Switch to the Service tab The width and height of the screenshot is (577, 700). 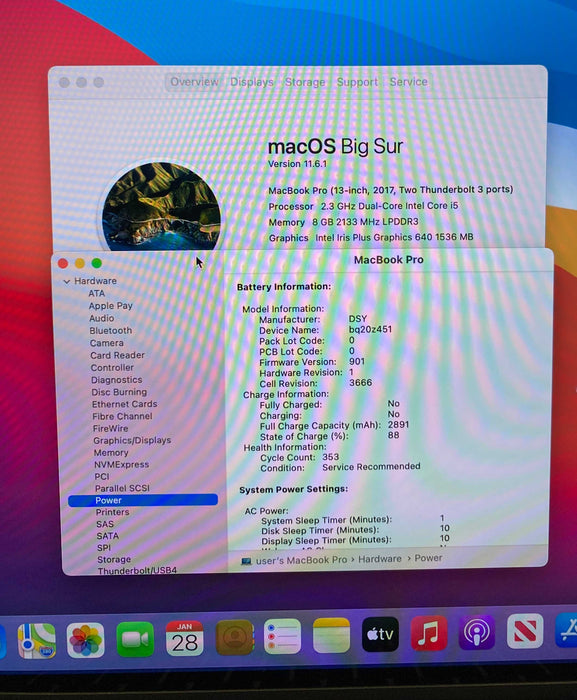409,82
